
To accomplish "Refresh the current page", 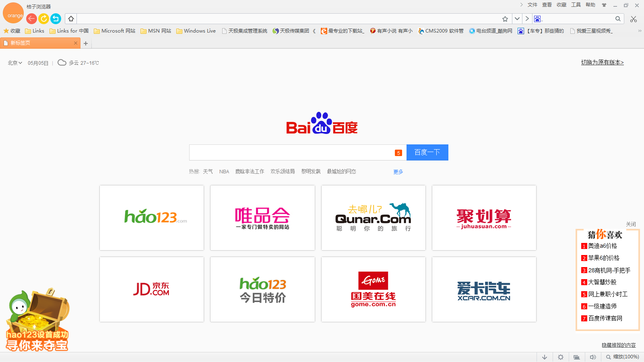I will pos(43,19).
